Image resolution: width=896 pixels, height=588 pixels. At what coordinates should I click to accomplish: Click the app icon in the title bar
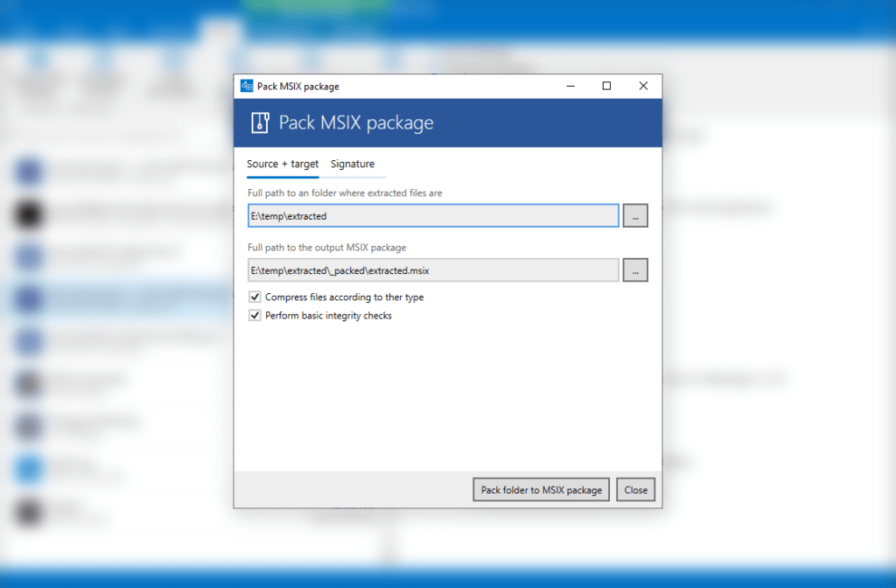247,86
